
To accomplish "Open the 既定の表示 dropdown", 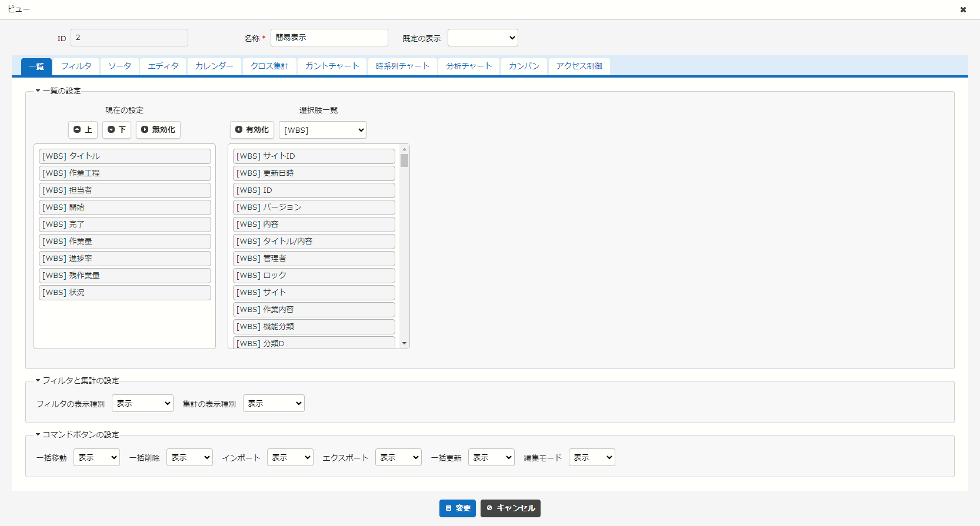I will click(483, 38).
